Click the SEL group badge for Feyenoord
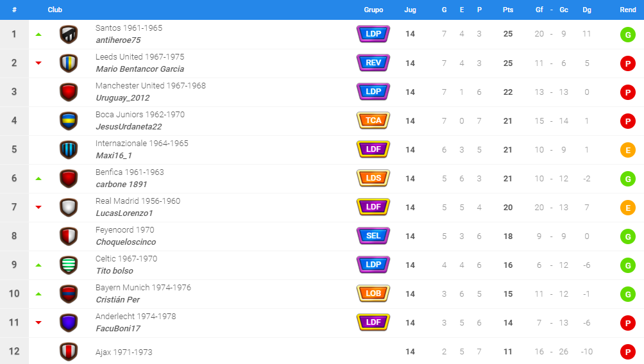Viewport: 644px width, 364px height. pos(373,236)
